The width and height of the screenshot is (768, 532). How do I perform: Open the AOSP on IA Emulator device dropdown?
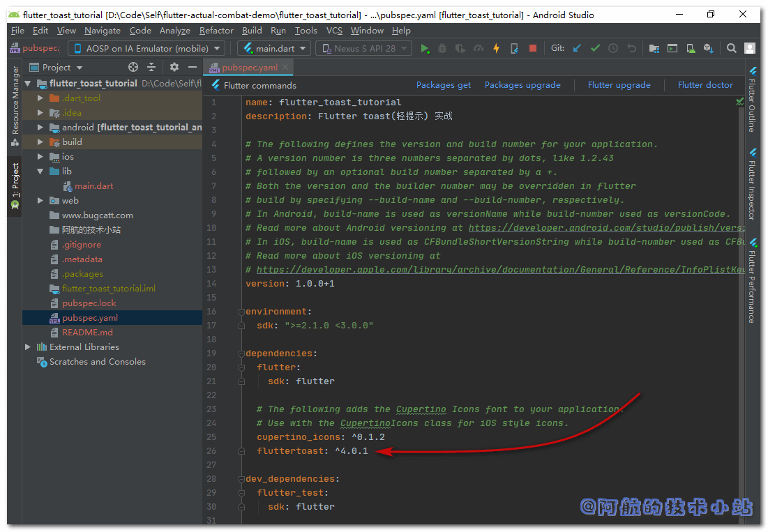point(146,48)
